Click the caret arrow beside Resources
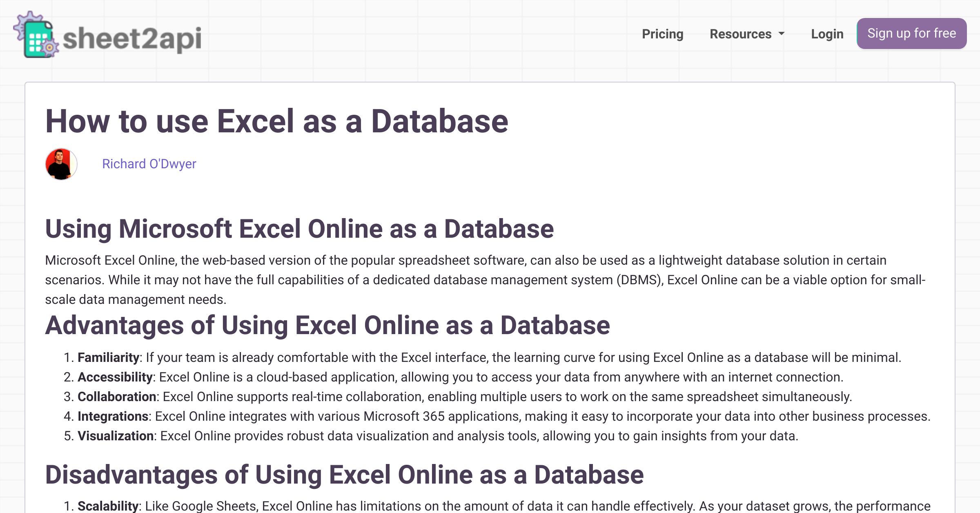 782,34
